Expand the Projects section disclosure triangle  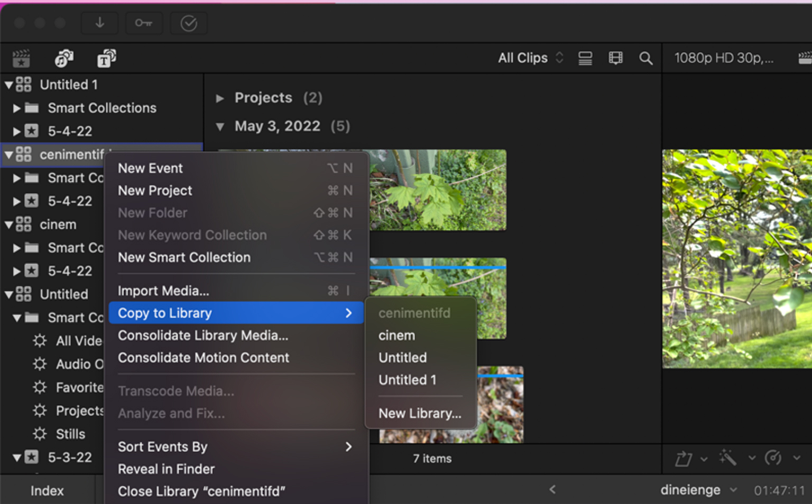click(x=220, y=98)
